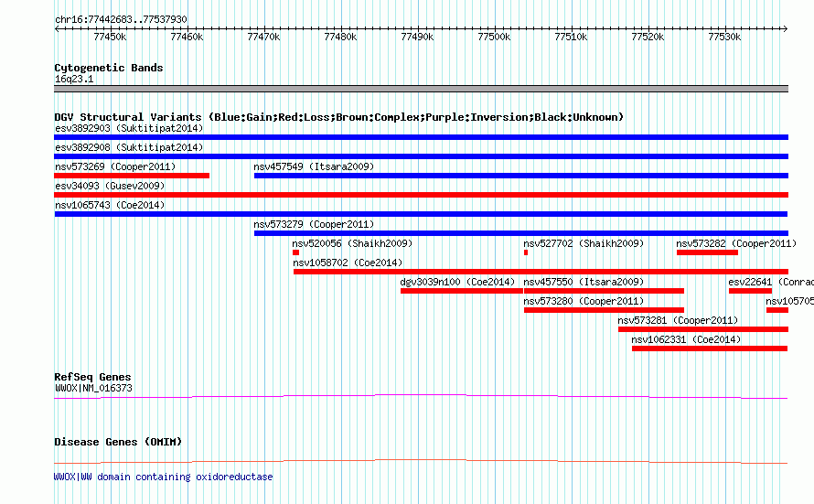Select the small red nsv527702 marker
The width and height of the screenshot is (814, 504).
point(526,252)
